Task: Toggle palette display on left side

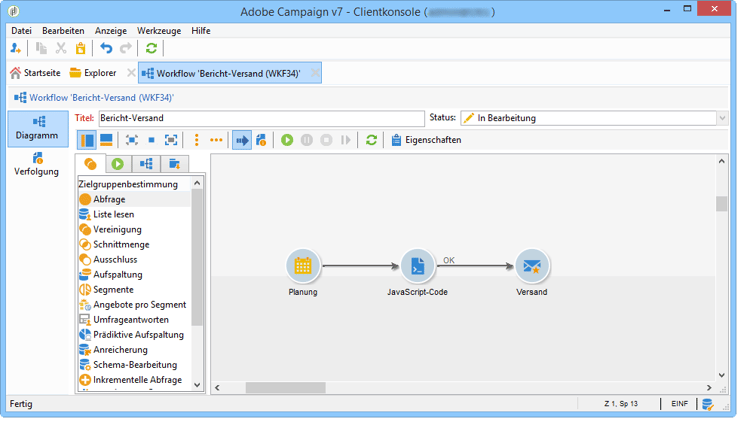Action: [87, 140]
